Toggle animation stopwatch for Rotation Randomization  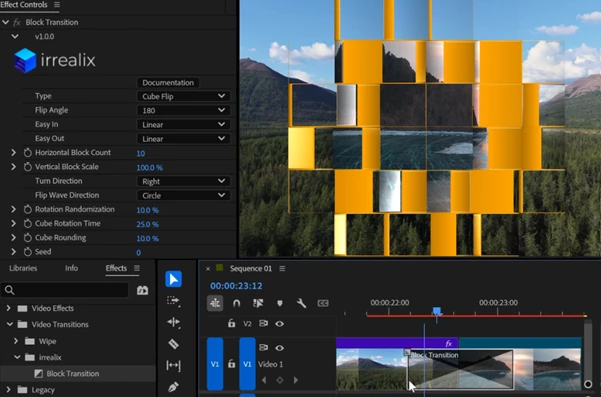click(28, 209)
